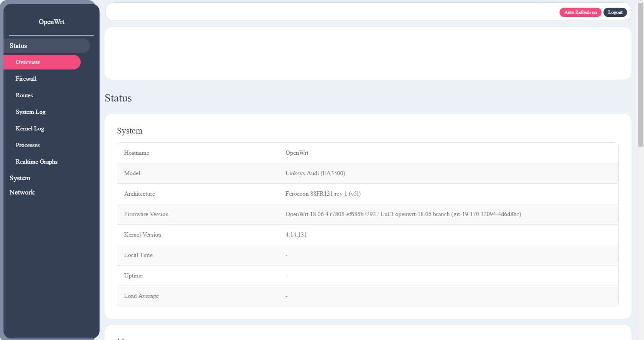Click the Hostname label cell
644x340 pixels.
coord(137,153)
